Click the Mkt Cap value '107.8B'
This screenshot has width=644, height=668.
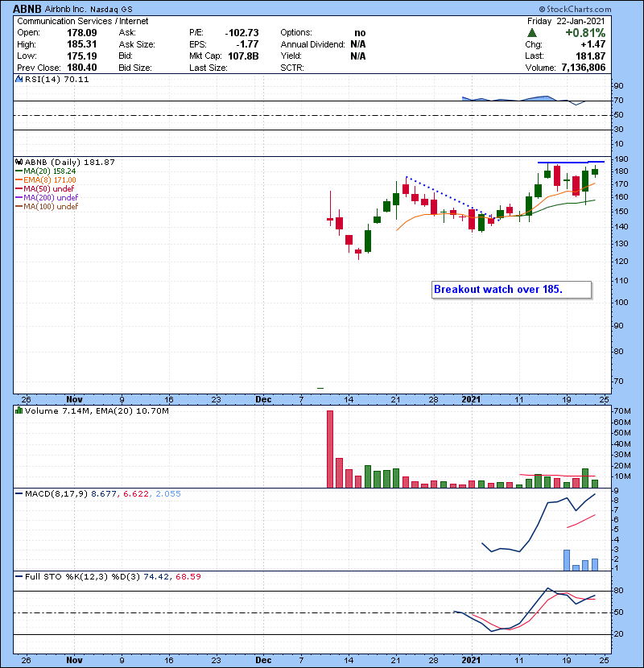pos(243,56)
